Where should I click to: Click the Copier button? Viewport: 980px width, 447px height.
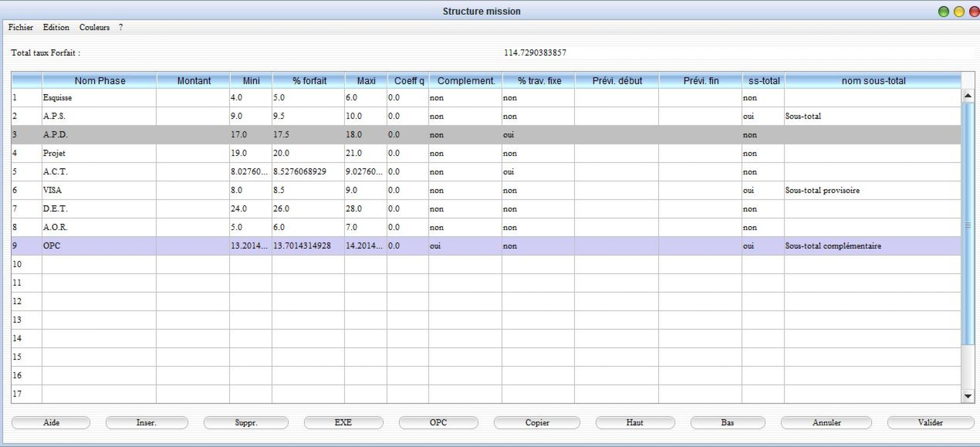537,422
